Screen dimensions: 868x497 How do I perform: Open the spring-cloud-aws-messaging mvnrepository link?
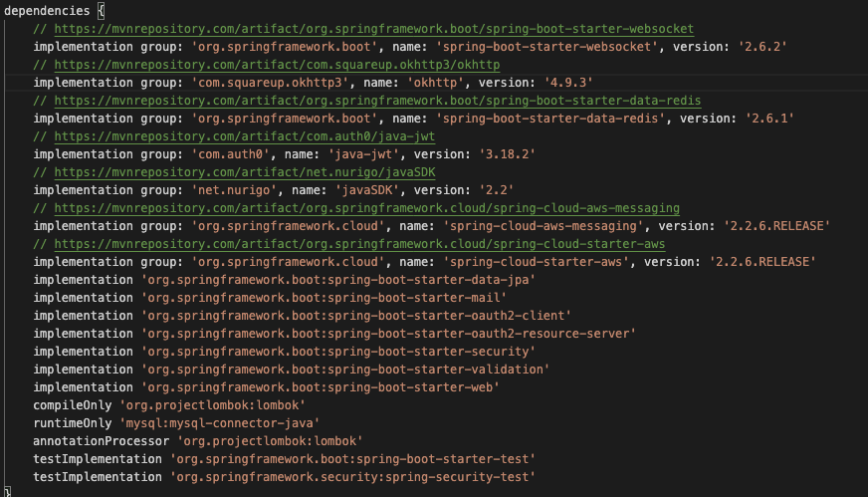click(x=367, y=208)
